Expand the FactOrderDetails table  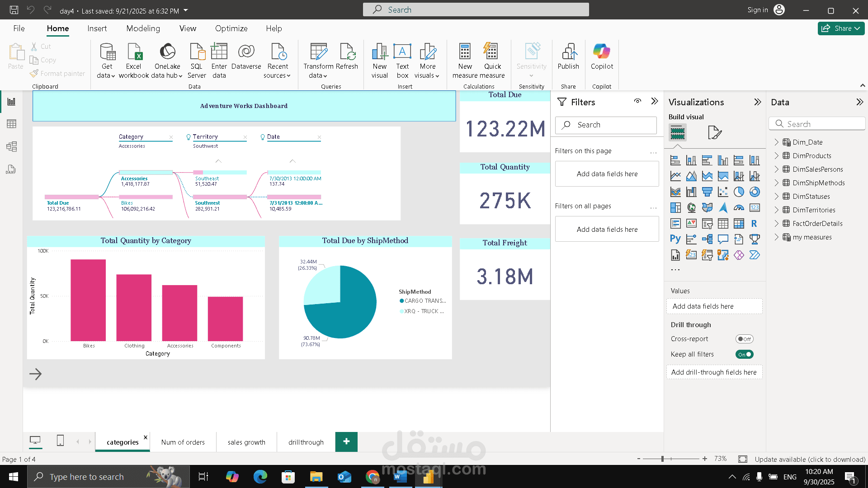coord(776,224)
